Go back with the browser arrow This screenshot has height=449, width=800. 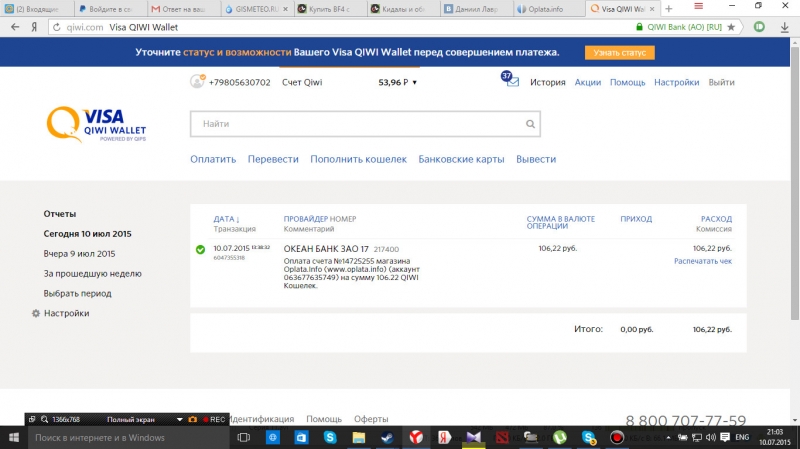15,27
